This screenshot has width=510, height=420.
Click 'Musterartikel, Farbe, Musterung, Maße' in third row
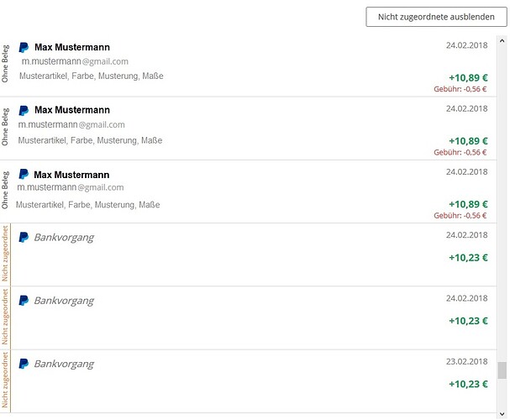[x=87, y=204]
